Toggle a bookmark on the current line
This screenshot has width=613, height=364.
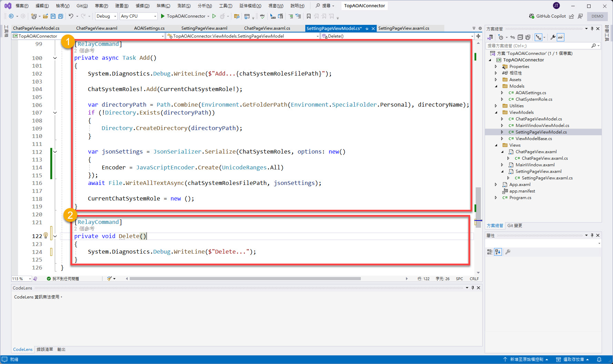pos(309,16)
